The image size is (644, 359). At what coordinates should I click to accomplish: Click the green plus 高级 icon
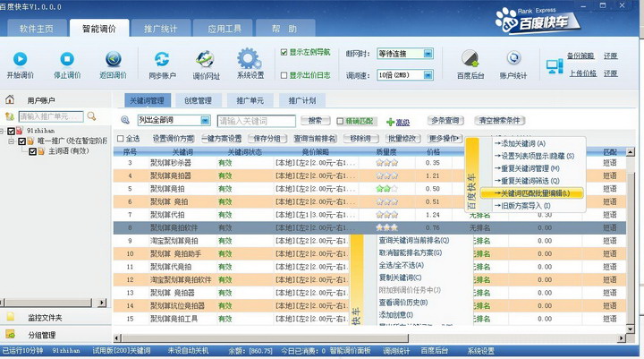click(390, 122)
